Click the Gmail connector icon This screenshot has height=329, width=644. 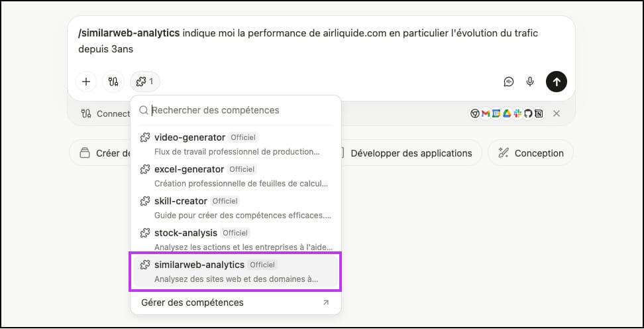tap(486, 113)
